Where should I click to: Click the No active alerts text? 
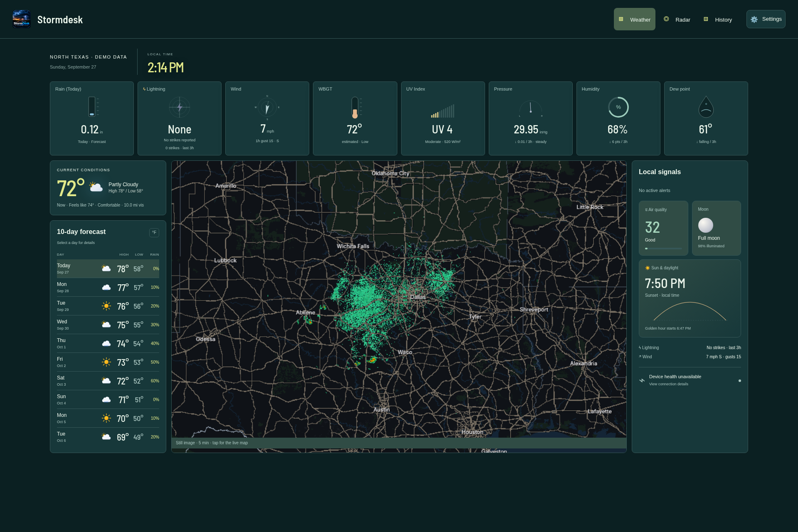coord(655,190)
